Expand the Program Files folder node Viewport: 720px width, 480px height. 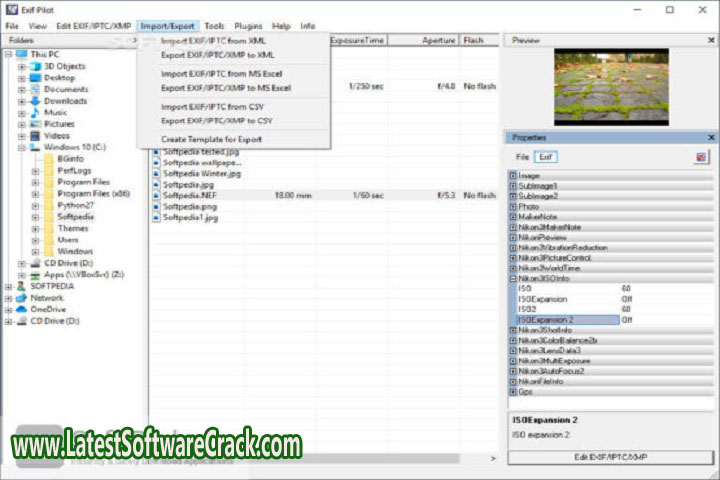coord(36,182)
